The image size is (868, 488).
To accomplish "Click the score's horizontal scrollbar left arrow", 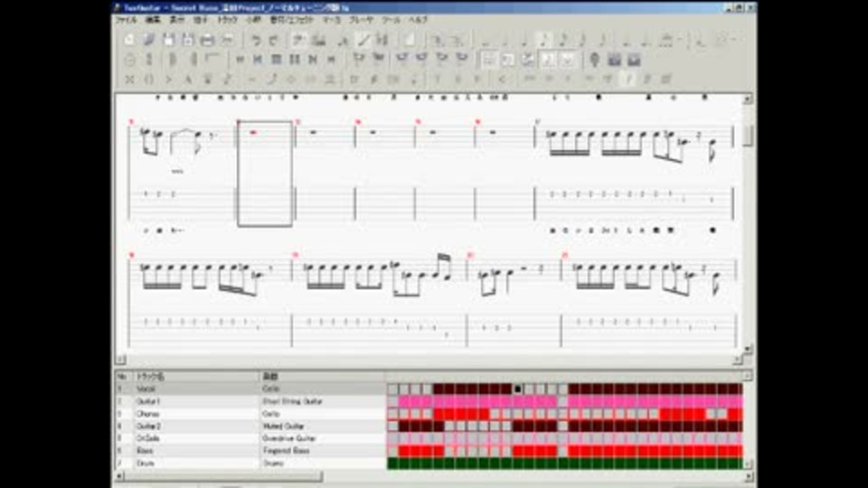I will (x=120, y=360).
